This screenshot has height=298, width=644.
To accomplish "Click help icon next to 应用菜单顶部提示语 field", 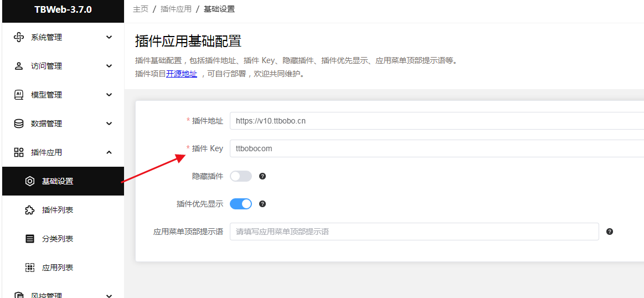I will (x=610, y=232).
